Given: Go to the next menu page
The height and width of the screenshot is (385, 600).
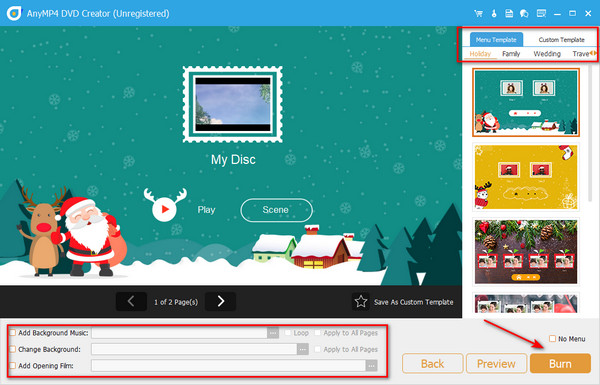Looking at the screenshot, I should 220,302.
